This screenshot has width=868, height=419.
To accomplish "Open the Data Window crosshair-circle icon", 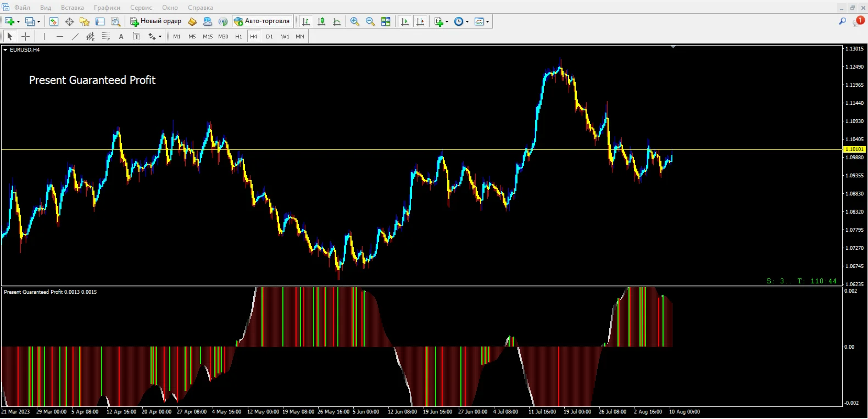I will 69,21.
